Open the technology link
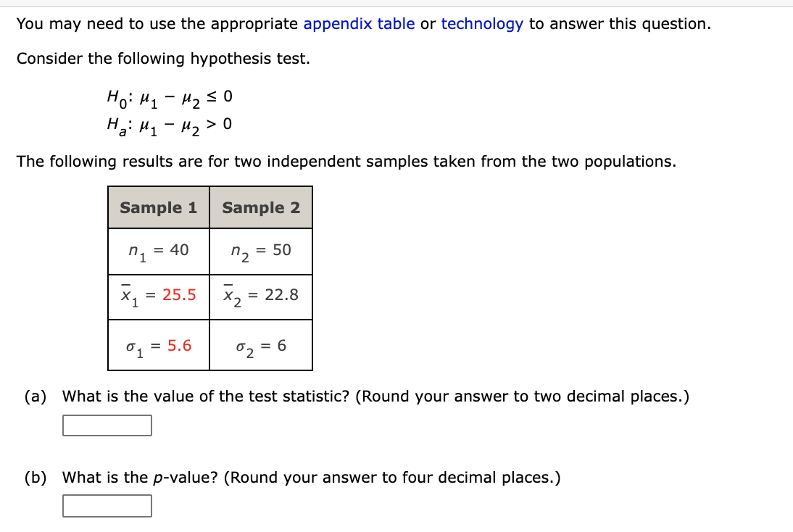This screenshot has width=793, height=532. (x=482, y=24)
